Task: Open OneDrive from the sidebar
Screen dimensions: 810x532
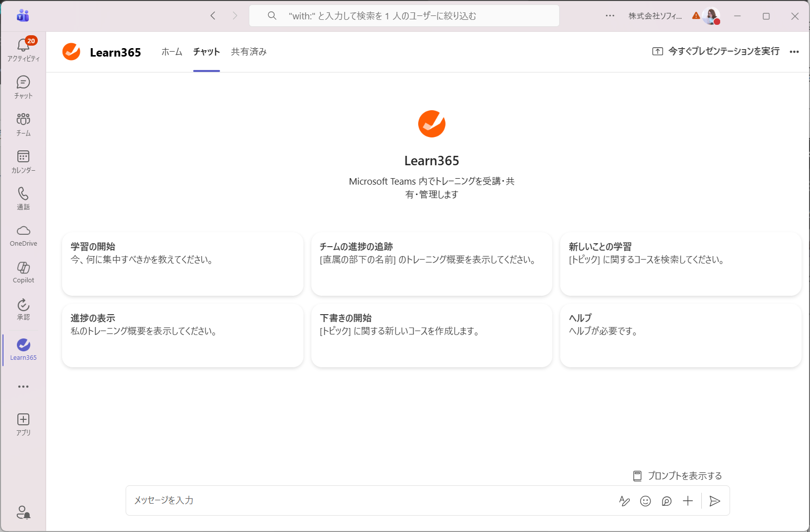Action: (23, 236)
